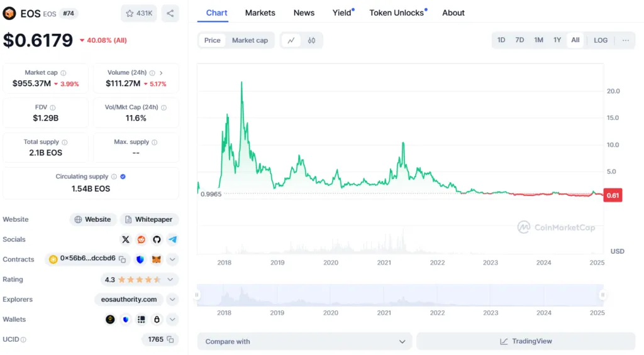Image resolution: width=644 pixels, height=355 pixels.
Task: Switch to the Markets tab
Action: click(x=260, y=13)
